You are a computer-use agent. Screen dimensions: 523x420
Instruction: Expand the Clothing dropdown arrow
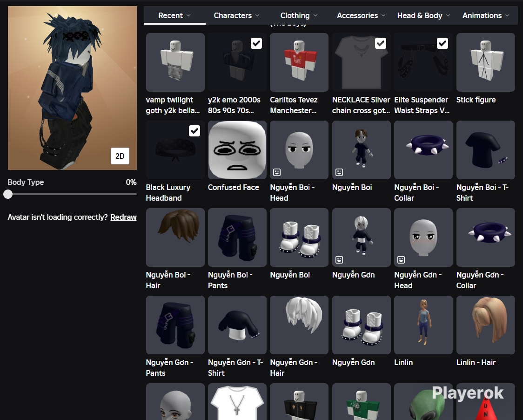tap(315, 16)
